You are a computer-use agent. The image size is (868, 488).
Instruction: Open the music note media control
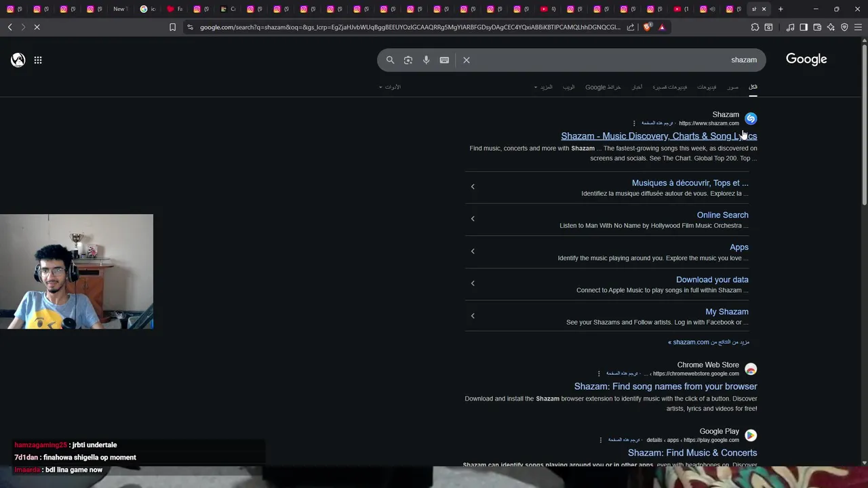pyautogui.click(x=790, y=27)
